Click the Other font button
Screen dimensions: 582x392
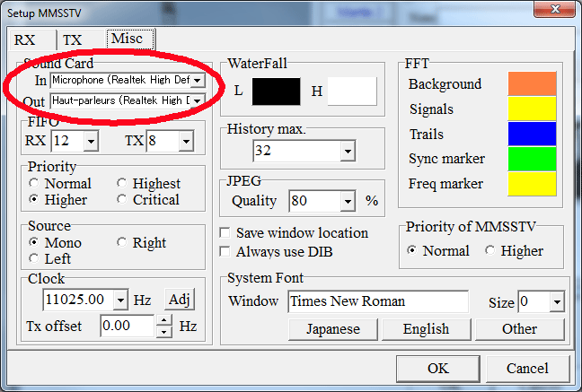tap(520, 329)
